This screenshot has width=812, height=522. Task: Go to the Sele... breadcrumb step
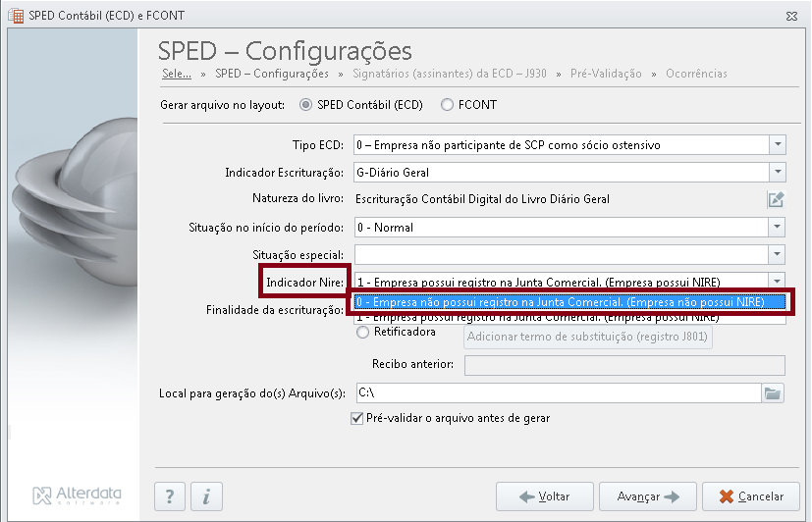pyautogui.click(x=177, y=74)
